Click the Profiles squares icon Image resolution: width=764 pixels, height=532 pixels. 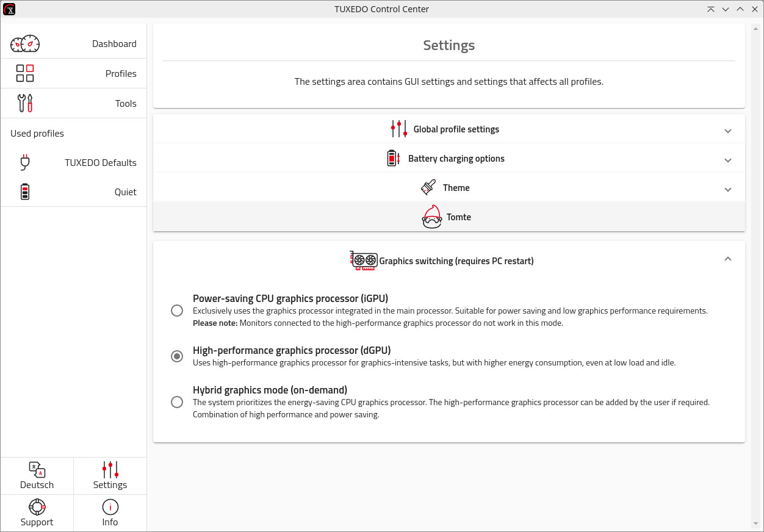coord(25,73)
